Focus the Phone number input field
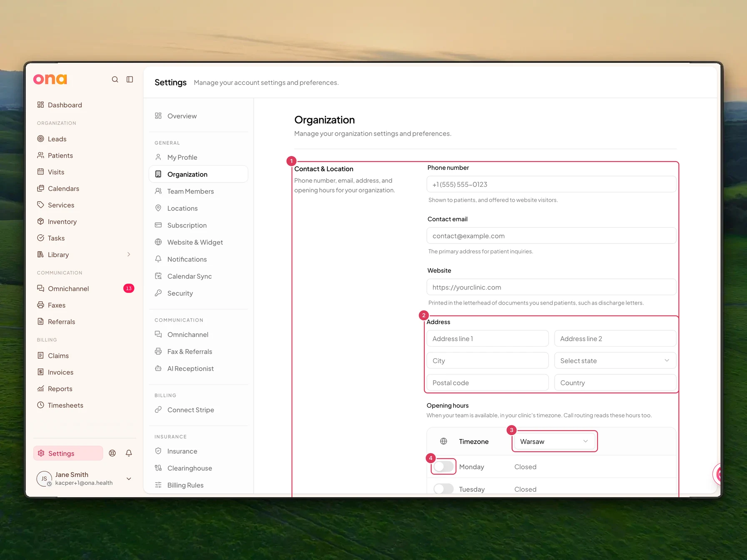Screen dimensions: 747x560 (x=551, y=184)
